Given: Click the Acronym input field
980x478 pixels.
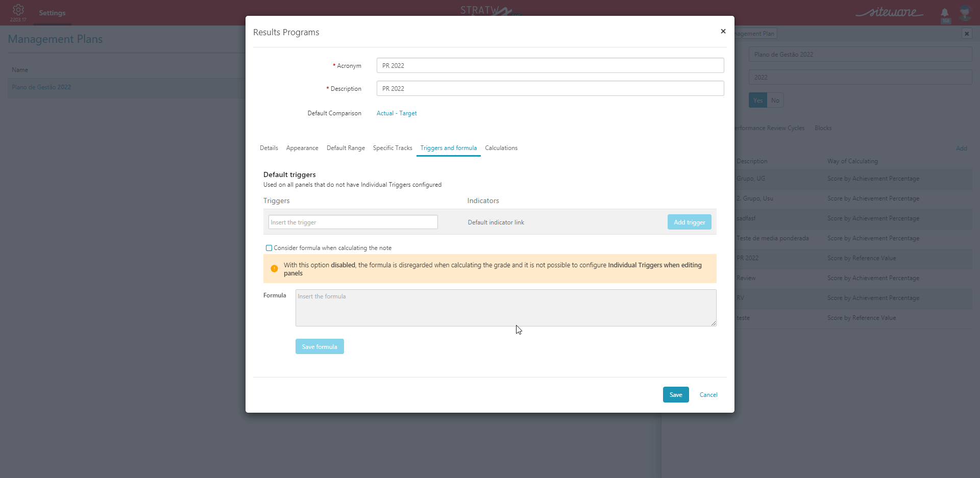Looking at the screenshot, I should tap(550, 65).
